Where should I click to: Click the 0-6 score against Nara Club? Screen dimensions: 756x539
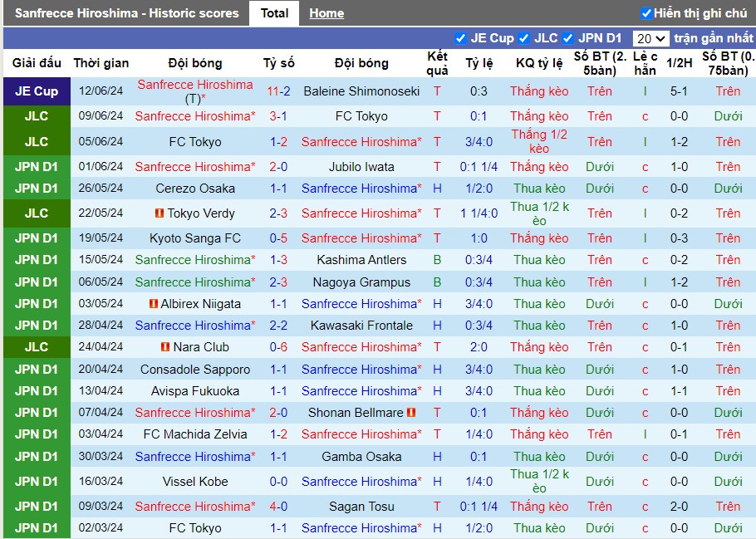click(278, 346)
